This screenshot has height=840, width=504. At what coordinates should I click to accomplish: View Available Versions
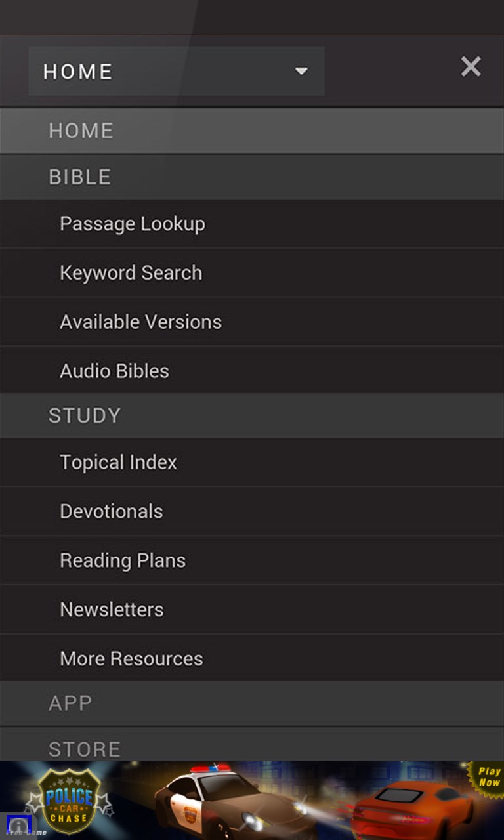140,322
